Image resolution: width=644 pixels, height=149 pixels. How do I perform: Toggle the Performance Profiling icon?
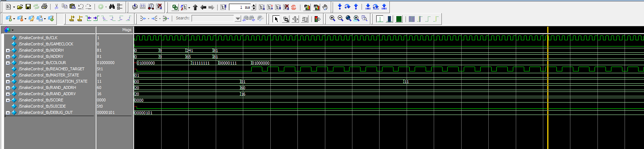coord(307,7)
